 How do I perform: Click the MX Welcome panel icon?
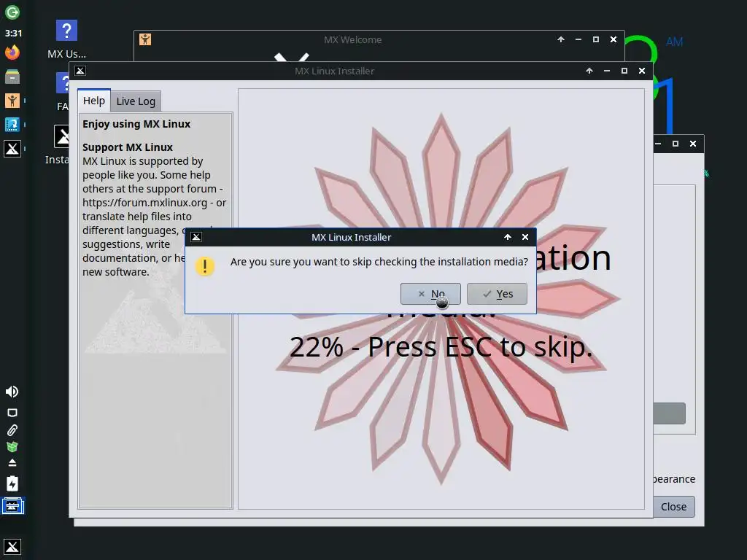[12, 101]
